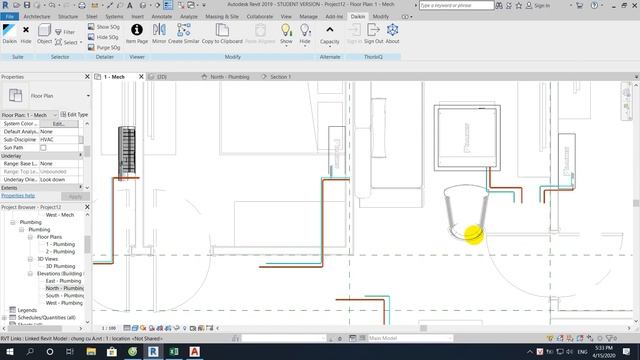Open AutoCAD from the taskbar
640x360 pixels.
coord(195,352)
